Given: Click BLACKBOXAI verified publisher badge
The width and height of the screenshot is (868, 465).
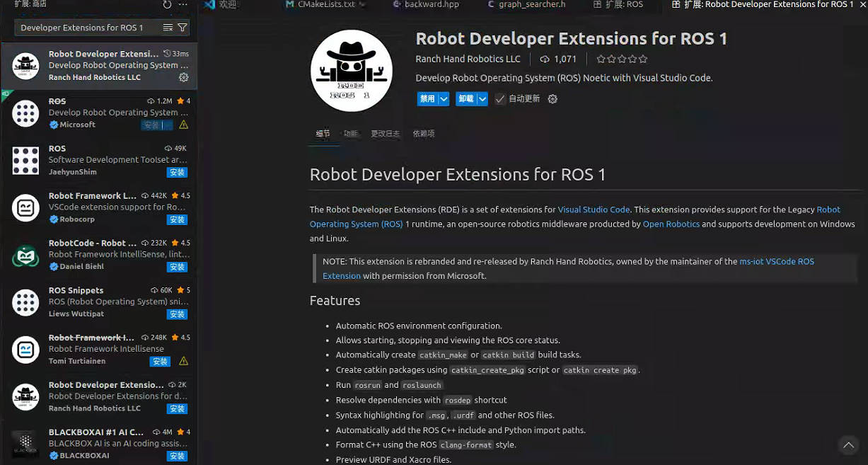Looking at the screenshot, I should (53, 456).
